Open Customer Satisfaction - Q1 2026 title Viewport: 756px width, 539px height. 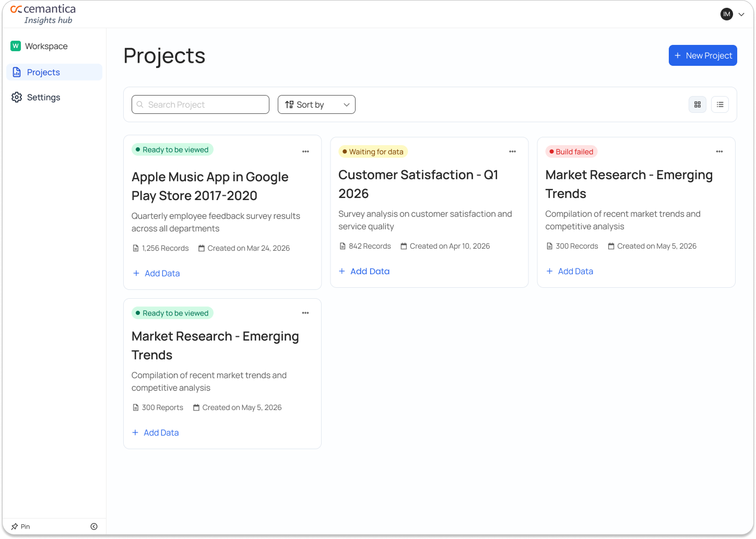coord(418,184)
